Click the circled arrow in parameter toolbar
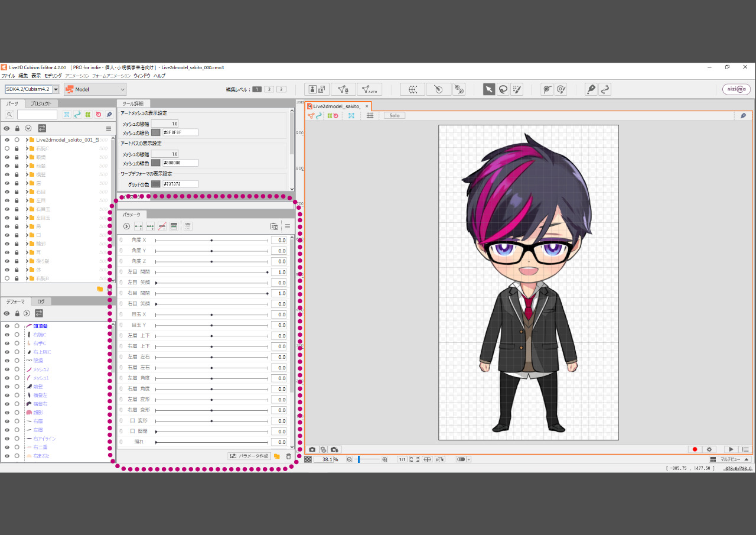This screenshot has height=535, width=756. point(126,226)
